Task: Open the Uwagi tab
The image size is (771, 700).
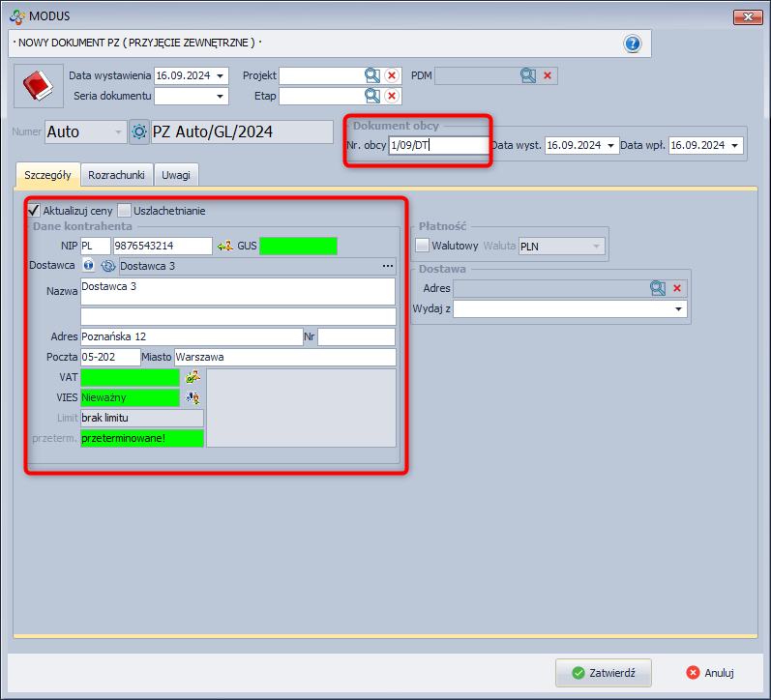Action: [176, 174]
